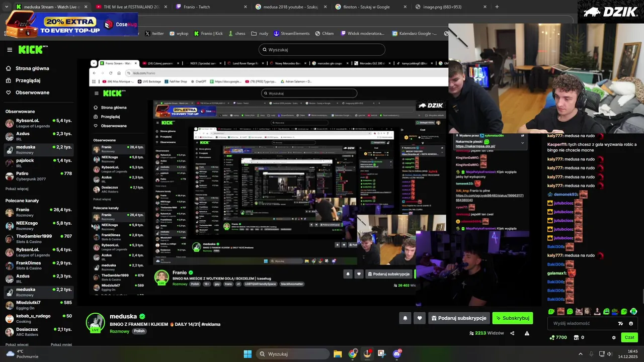This screenshot has height=362, width=644.
Task: Click the notification bell for meduska
Action: pyautogui.click(x=405, y=318)
